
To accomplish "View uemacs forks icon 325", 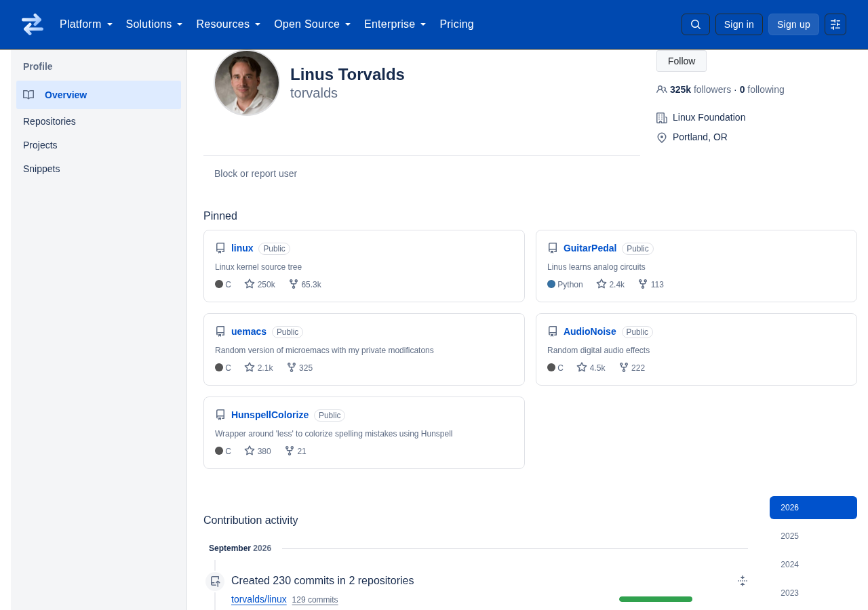I will click(292, 367).
